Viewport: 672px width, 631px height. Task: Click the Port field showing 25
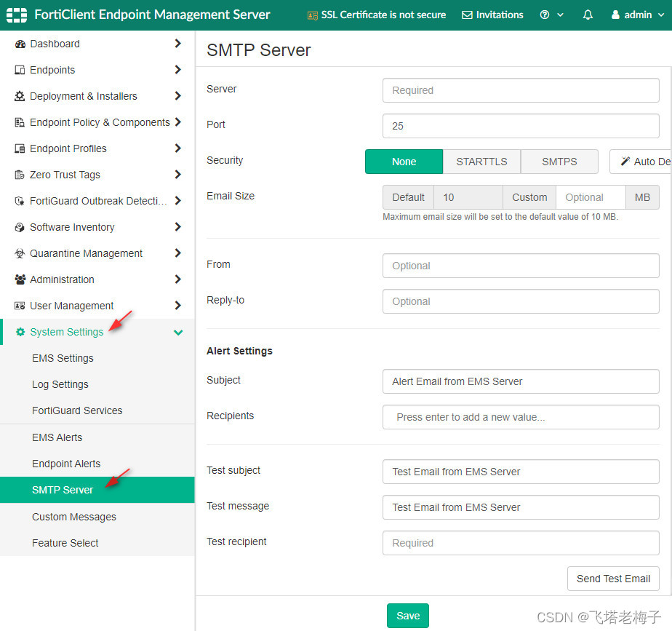[x=521, y=126]
